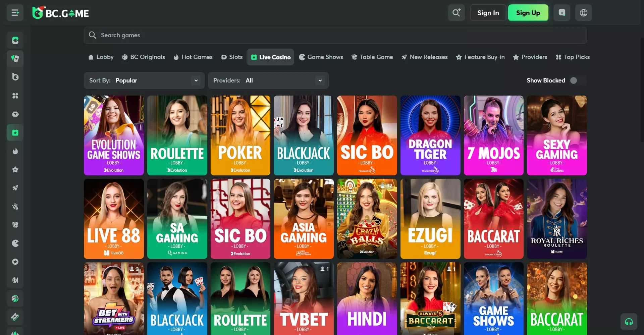Viewport: 644px width, 335px height.
Task: Click the BC.GAME logo
Action: click(x=61, y=13)
